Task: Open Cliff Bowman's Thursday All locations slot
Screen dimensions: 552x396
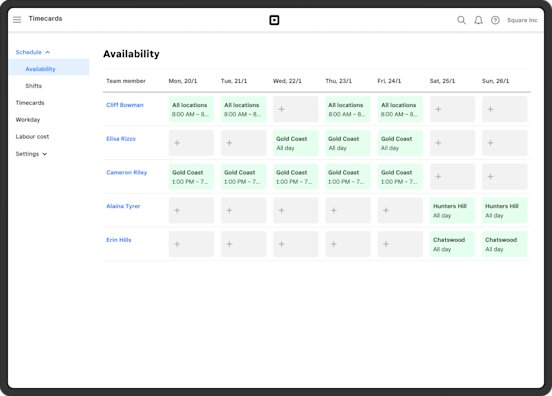Action: [x=348, y=109]
